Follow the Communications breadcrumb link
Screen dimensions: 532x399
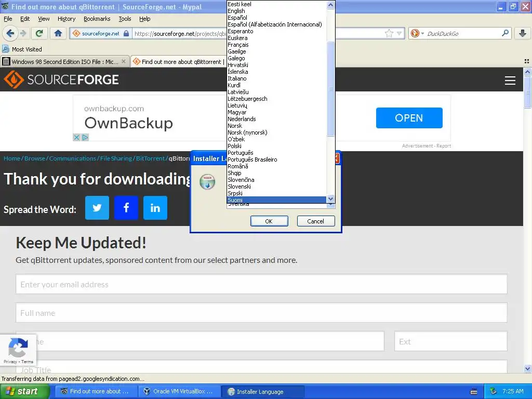coord(73,158)
